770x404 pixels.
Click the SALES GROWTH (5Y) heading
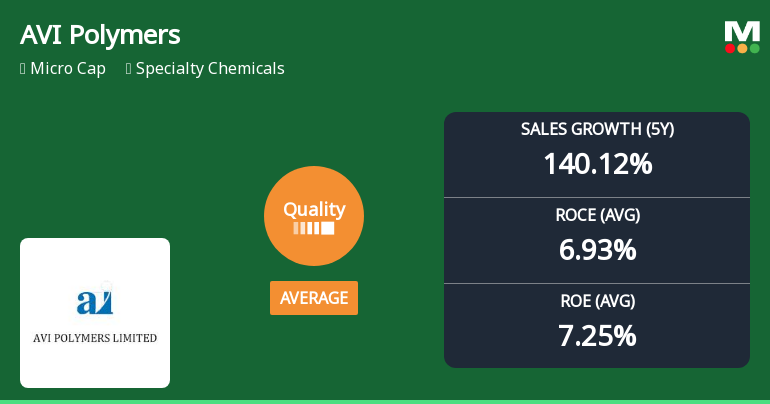point(597,130)
